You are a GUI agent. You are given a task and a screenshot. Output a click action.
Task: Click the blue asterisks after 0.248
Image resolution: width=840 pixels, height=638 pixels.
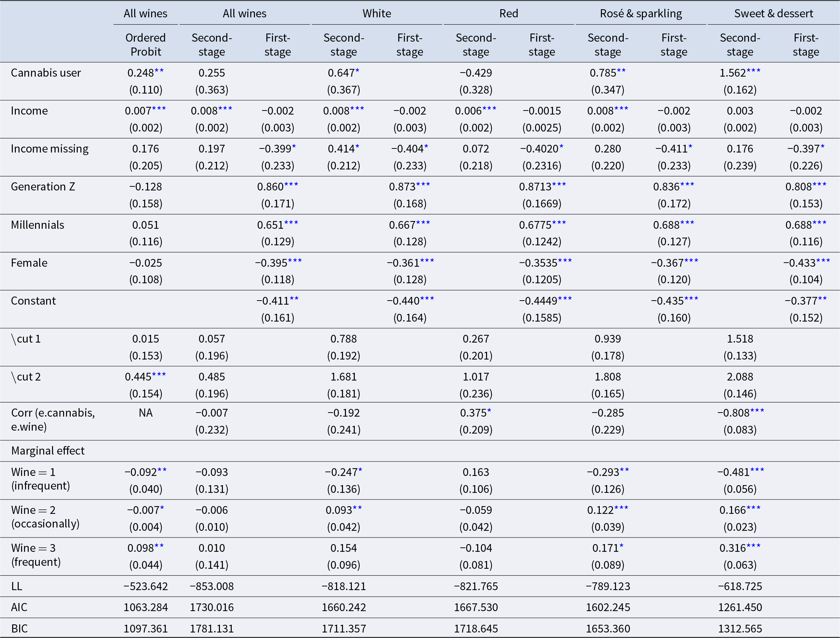point(159,71)
